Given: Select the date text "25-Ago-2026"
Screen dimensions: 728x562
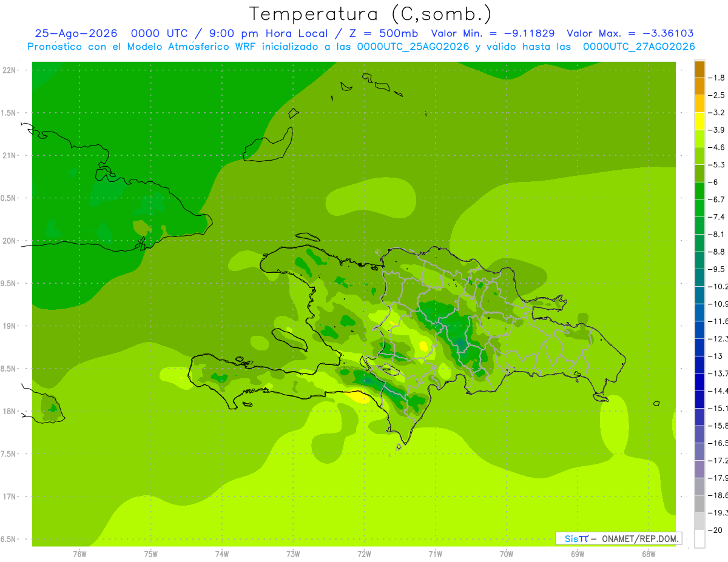Looking at the screenshot, I should point(76,33).
